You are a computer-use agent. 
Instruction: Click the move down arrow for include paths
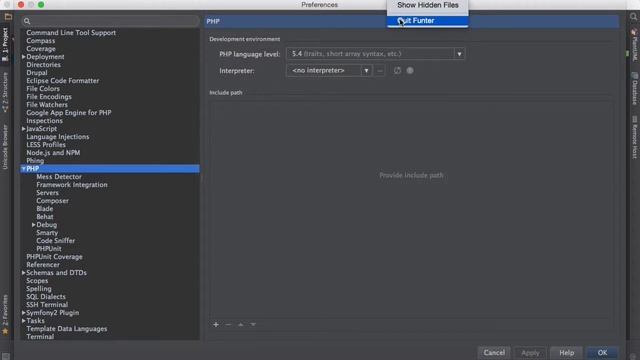coord(253,324)
